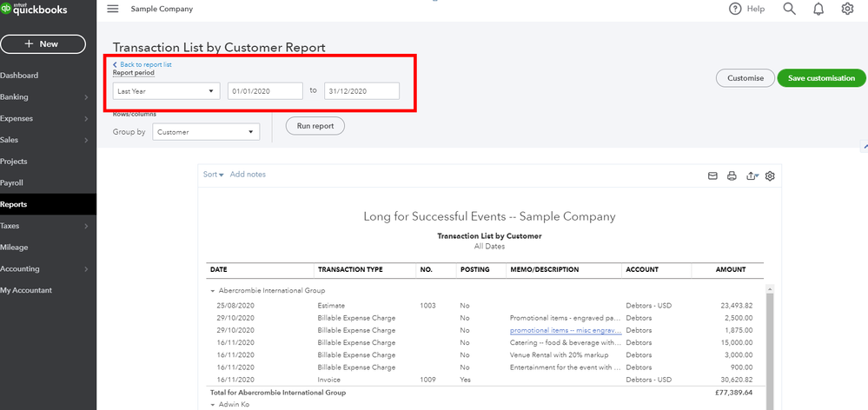Click the Run report button
The image size is (868, 410).
click(x=315, y=126)
